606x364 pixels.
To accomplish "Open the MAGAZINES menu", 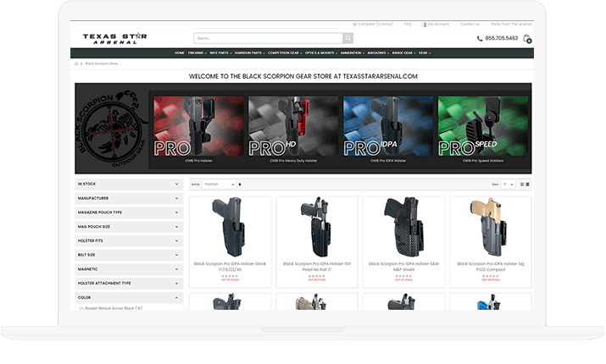I will coord(378,52).
